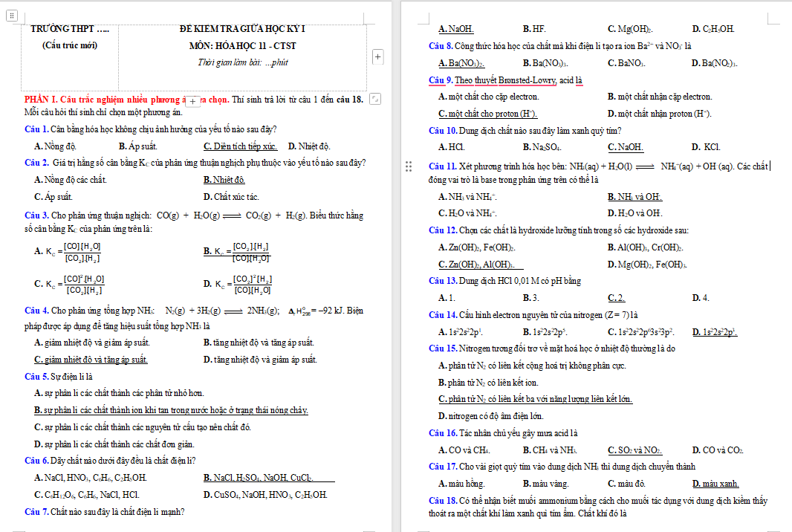
Task: Click the 'TRƯỜNG THPT .....' header cell text
Action: [x=70, y=29]
